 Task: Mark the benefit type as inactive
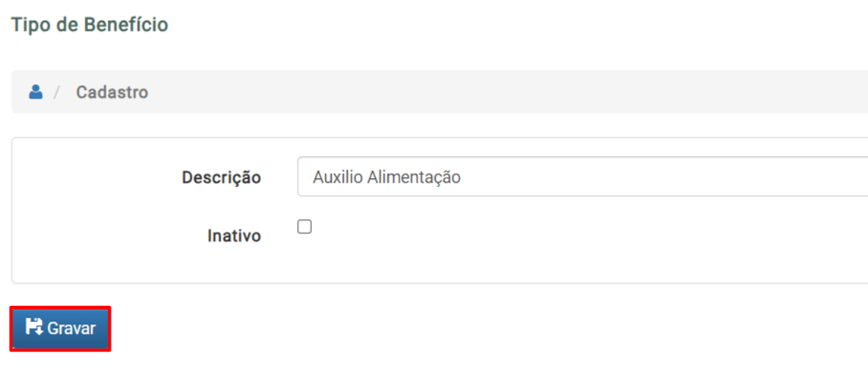pyautogui.click(x=304, y=227)
